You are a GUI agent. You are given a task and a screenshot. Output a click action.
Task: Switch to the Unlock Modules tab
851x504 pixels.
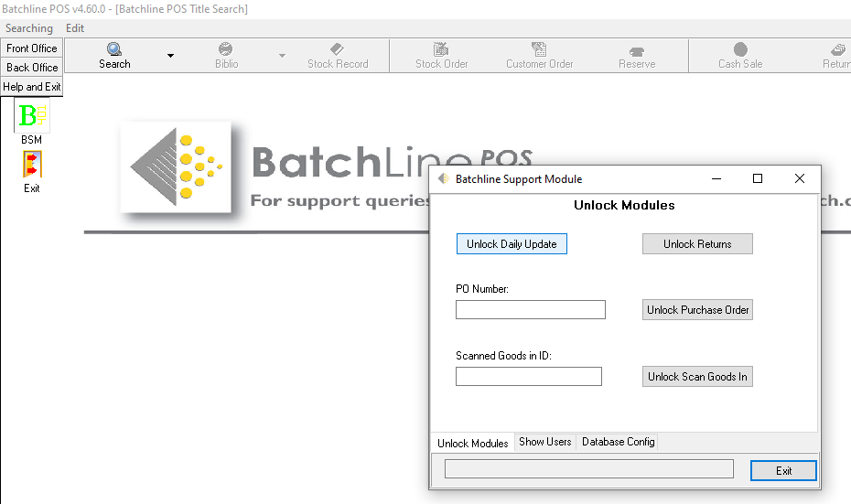click(473, 444)
